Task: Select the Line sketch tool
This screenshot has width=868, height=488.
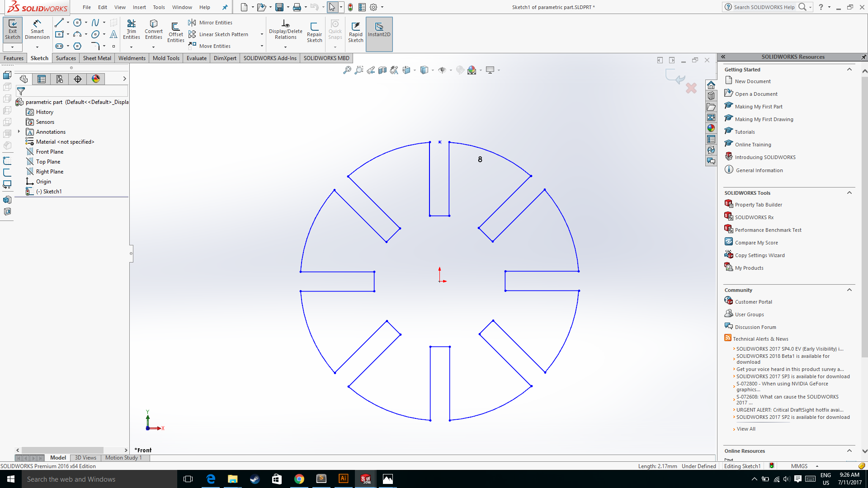Action: click(59, 23)
